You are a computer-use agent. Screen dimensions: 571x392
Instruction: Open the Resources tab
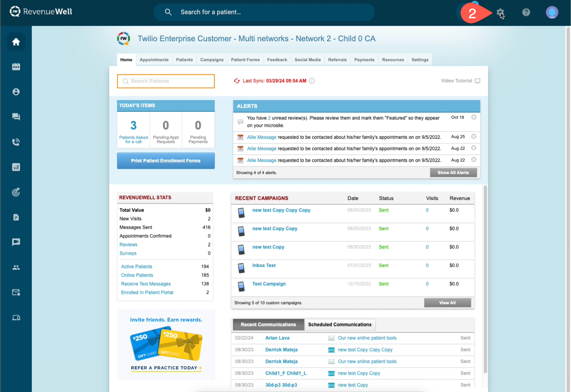coord(393,60)
